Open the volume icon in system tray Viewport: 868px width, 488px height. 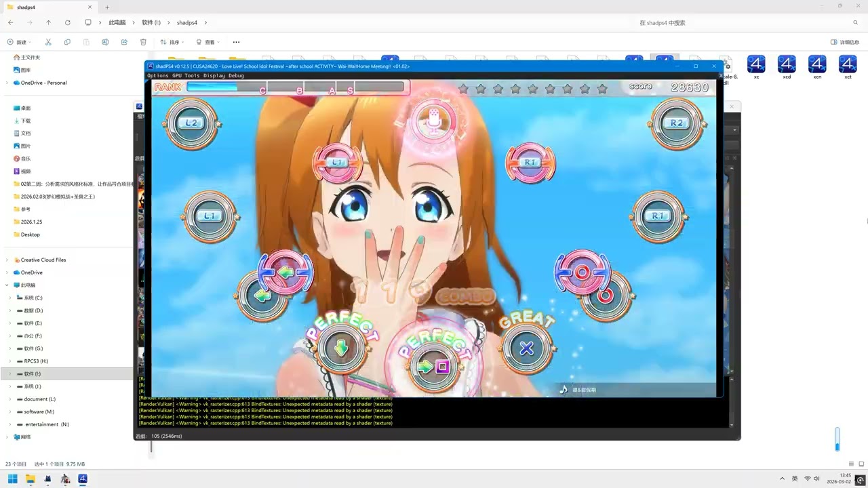(x=817, y=479)
